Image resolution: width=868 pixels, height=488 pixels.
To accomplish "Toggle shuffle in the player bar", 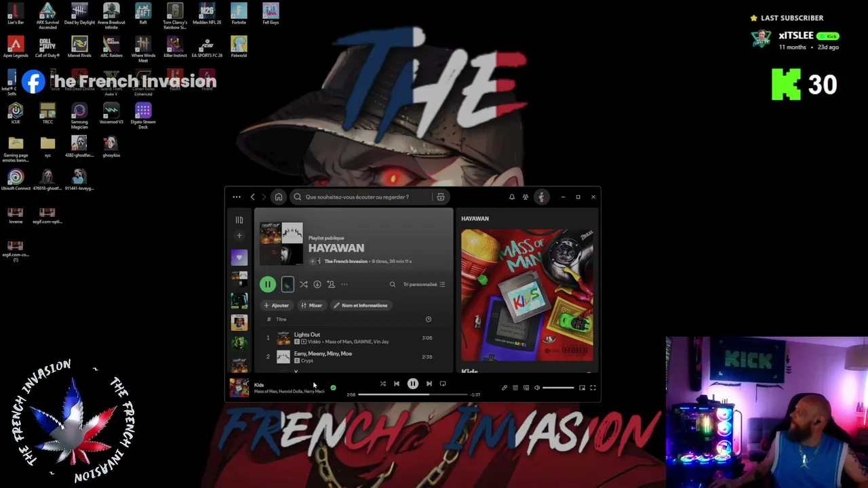I will tap(382, 384).
